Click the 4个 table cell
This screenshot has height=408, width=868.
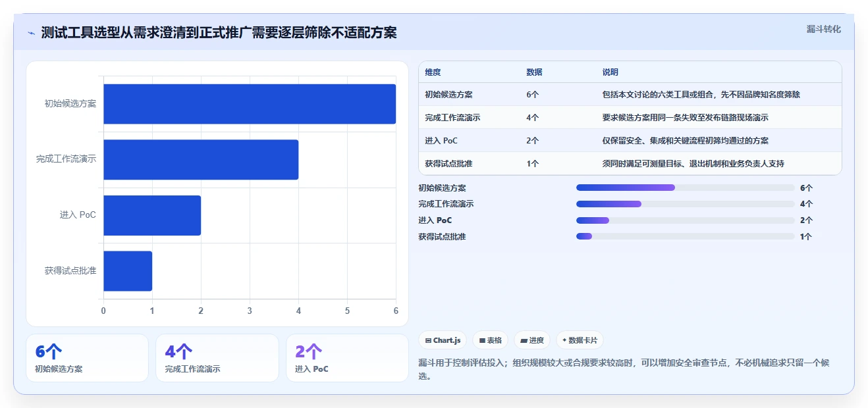pos(533,118)
